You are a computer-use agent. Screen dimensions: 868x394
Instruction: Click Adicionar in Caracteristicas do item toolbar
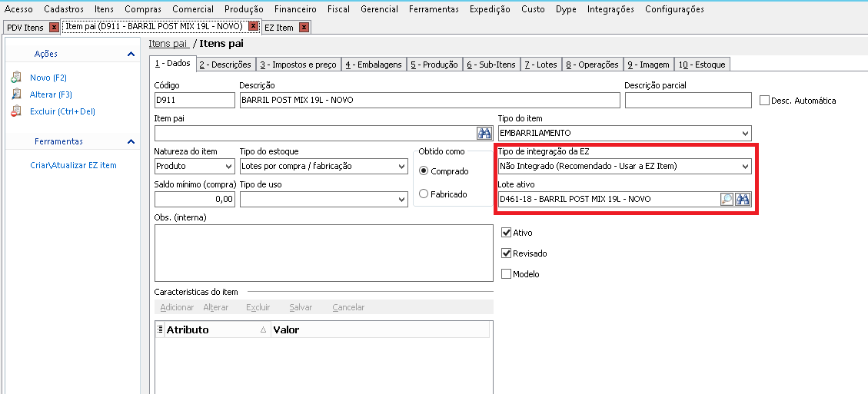pos(177,307)
